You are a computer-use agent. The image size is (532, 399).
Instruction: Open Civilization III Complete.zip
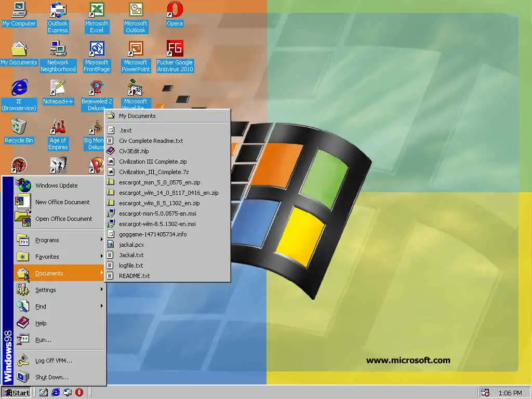coord(168,162)
